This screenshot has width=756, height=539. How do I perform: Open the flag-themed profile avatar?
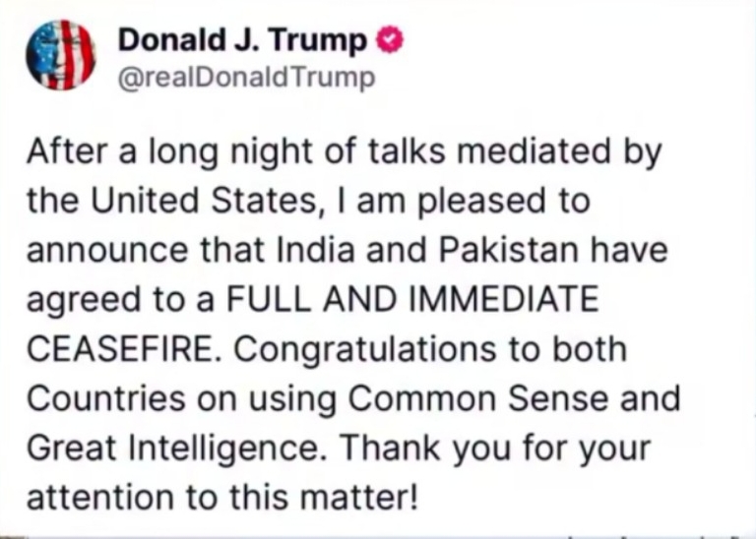[61, 55]
